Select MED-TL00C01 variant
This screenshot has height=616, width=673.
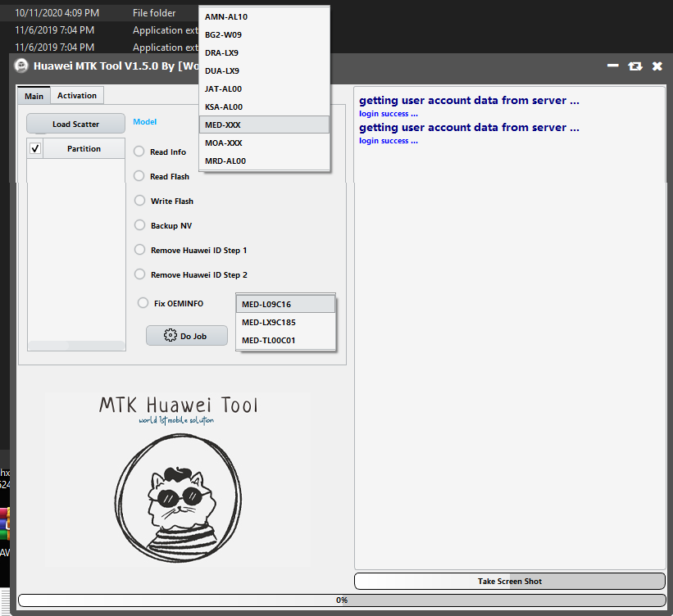[x=285, y=340]
